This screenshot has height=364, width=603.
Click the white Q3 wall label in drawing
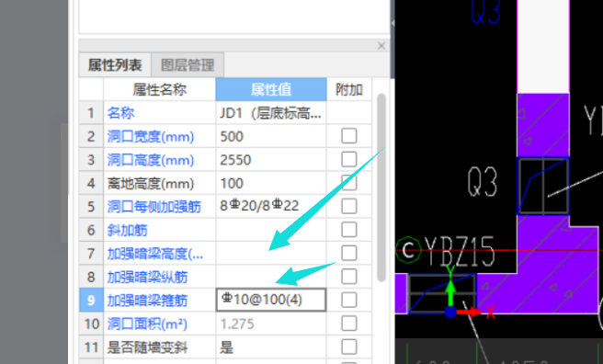tap(483, 182)
